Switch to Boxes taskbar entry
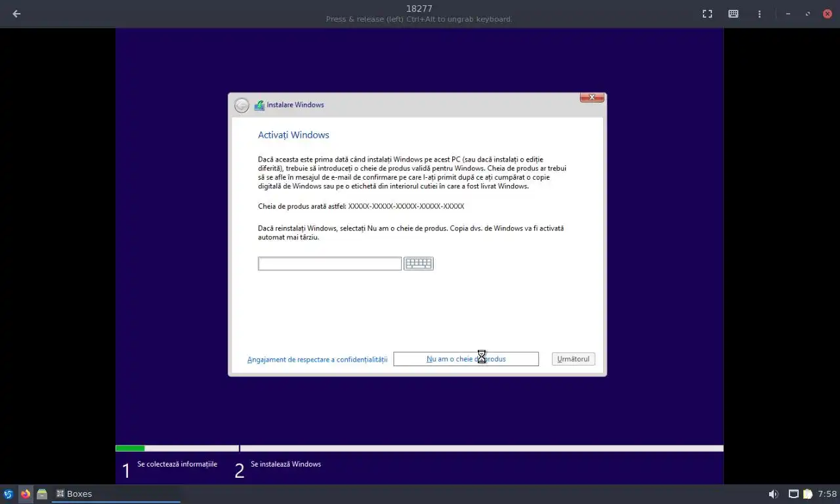The image size is (840, 504). tap(116, 494)
